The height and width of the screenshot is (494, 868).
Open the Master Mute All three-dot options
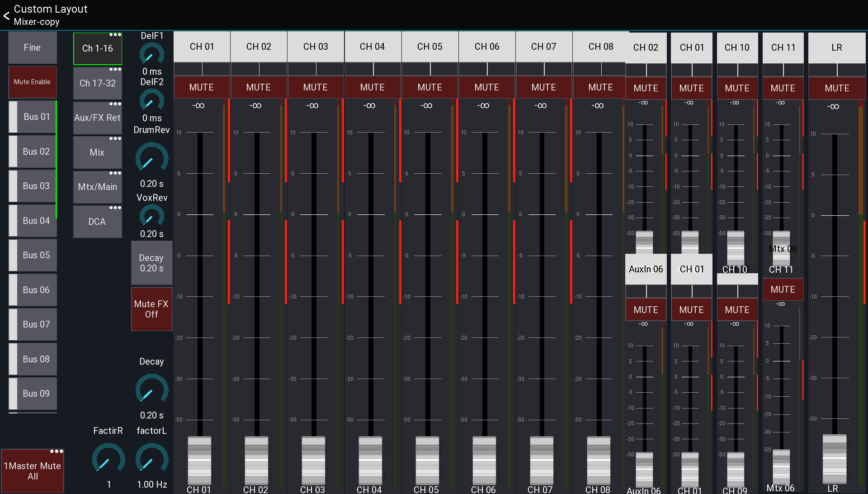pos(57,451)
